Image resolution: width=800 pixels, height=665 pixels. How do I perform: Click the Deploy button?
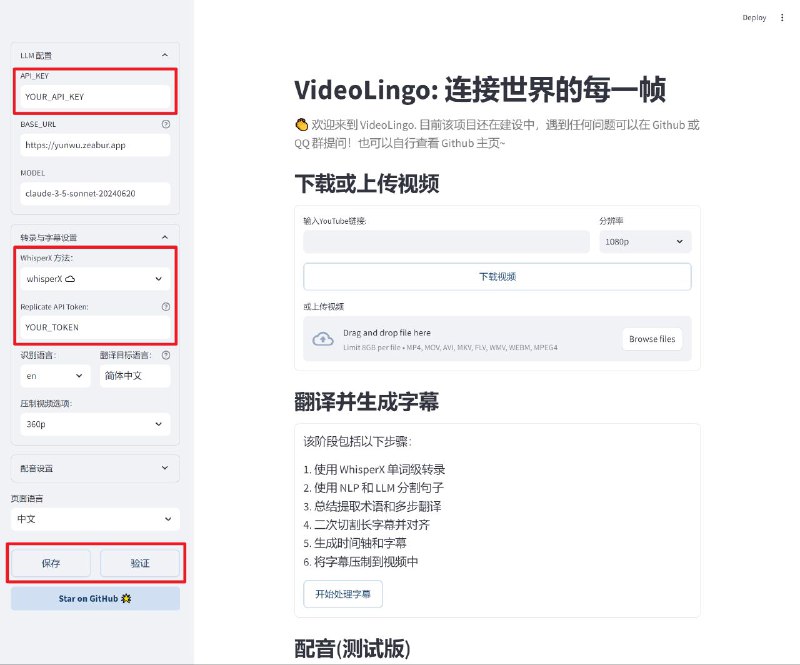pyautogui.click(x=754, y=17)
